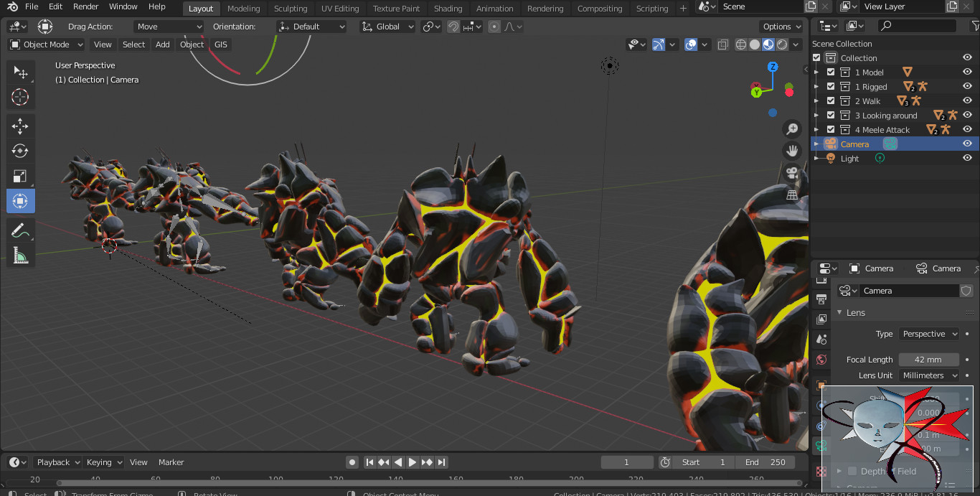Toggle visibility of the Light object
The width and height of the screenshot is (980, 496).
click(x=967, y=159)
